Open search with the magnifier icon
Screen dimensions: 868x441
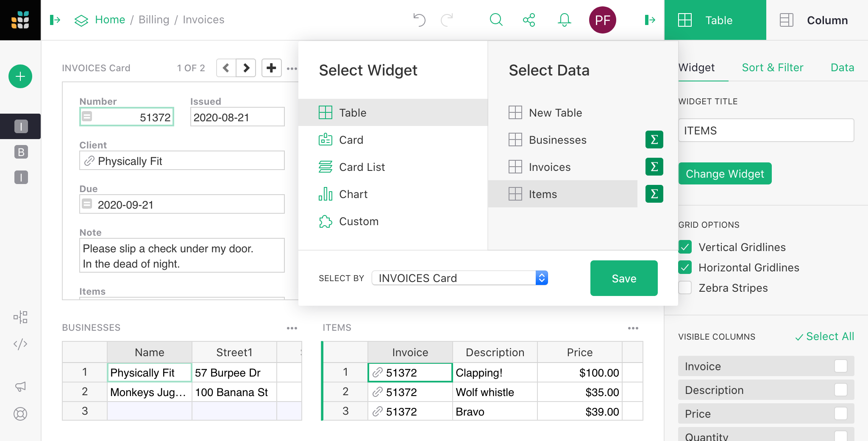click(496, 20)
